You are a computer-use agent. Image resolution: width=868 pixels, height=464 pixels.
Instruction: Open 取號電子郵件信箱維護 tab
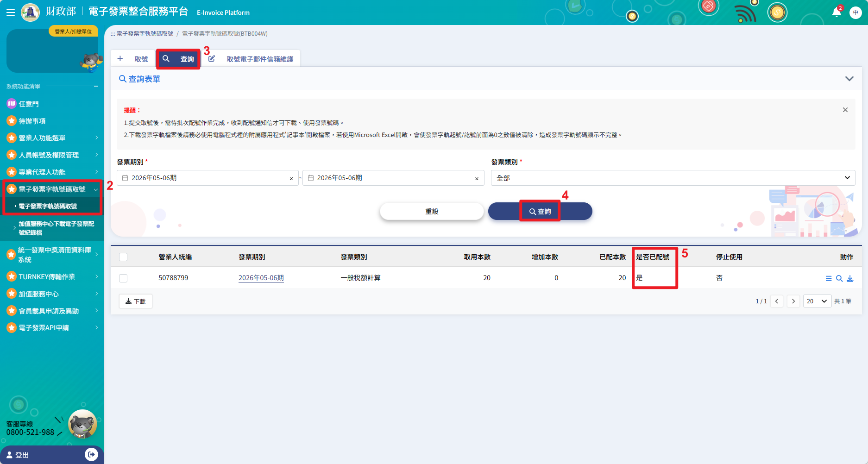tap(252, 59)
